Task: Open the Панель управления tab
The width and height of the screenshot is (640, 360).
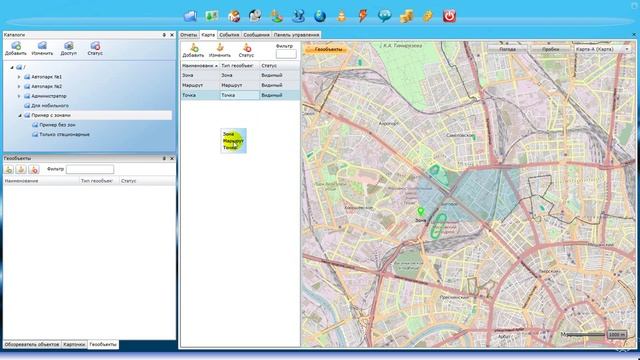Action: (x=296, y=35)
